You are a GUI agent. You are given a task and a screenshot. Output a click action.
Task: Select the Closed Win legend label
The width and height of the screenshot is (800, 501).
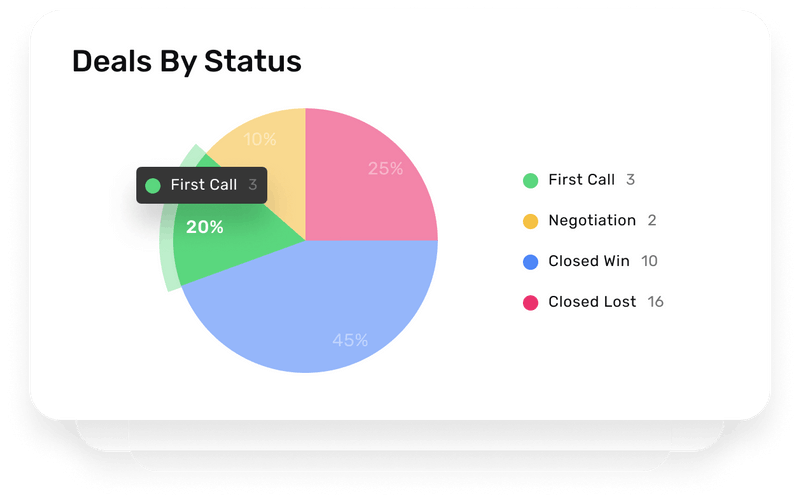[x=589, y=261]
